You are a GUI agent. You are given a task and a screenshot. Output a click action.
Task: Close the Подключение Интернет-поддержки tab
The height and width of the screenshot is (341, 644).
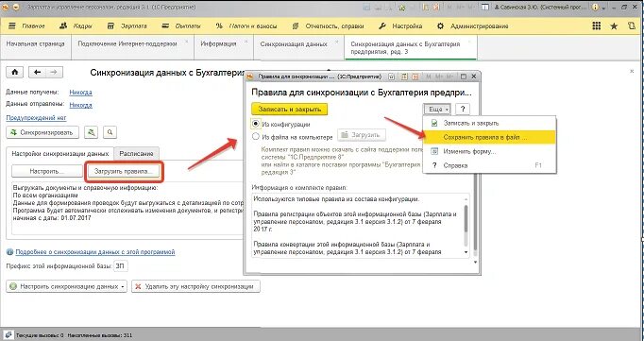coord(186,42)
